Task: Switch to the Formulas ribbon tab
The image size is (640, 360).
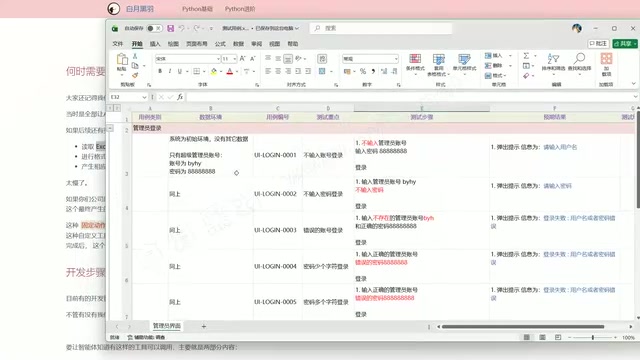Action: [x=220, y=44]
